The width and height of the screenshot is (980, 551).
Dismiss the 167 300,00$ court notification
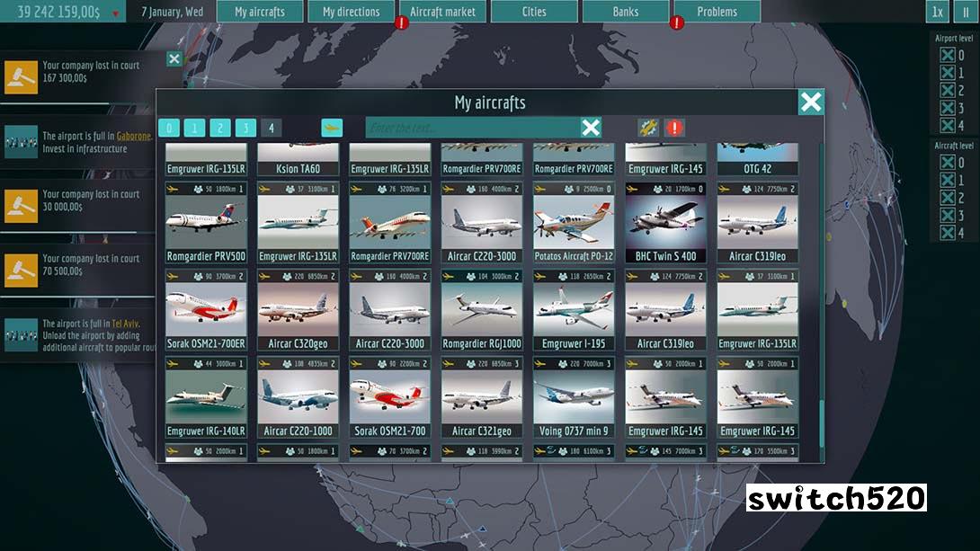(x=174, y=58)
